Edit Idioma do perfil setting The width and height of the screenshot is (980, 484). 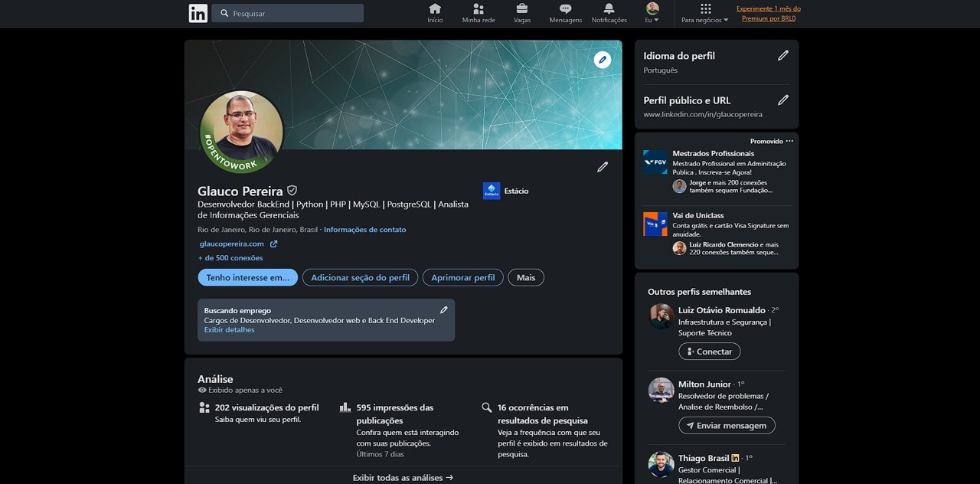782,56
